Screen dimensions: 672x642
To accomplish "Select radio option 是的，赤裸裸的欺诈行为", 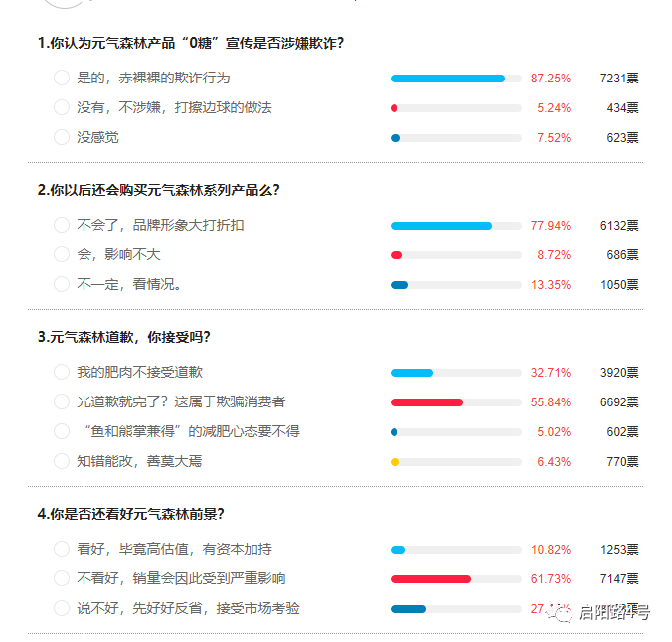I will tap(62, 78).
